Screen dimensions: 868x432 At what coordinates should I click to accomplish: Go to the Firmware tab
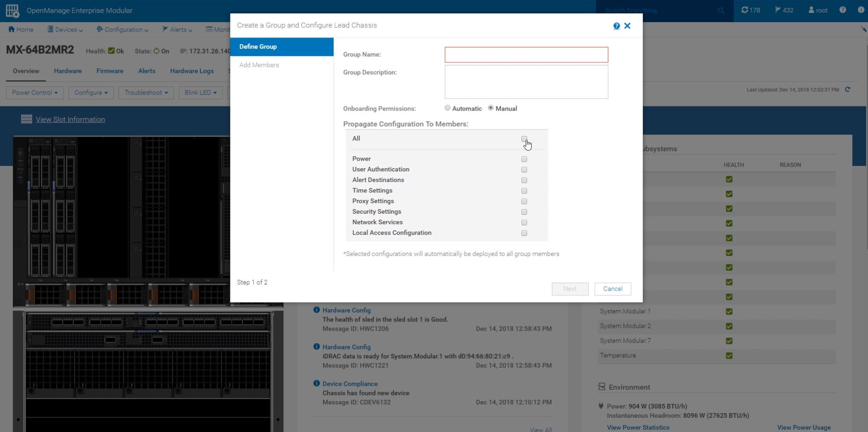[x=110, y=71]
